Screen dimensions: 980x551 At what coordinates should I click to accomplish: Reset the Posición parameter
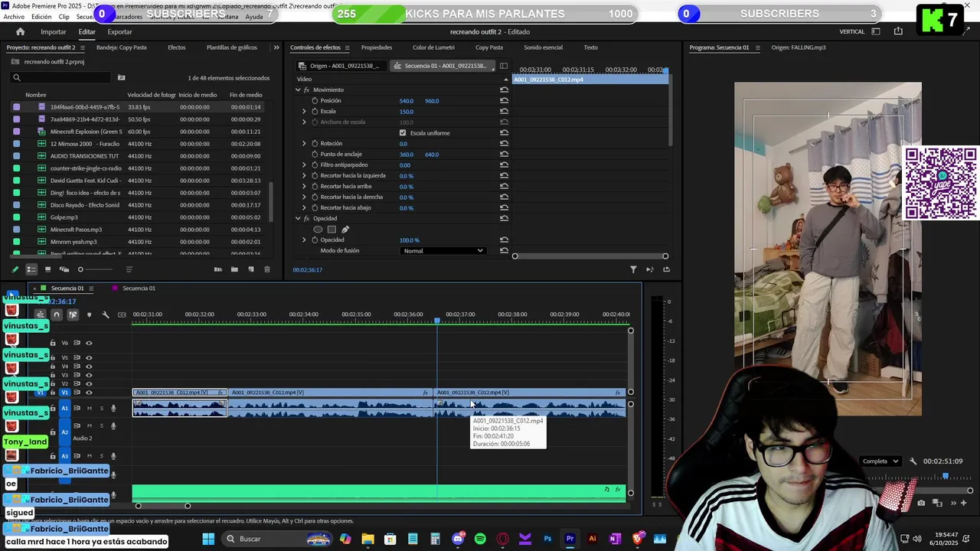coord(504,100)
